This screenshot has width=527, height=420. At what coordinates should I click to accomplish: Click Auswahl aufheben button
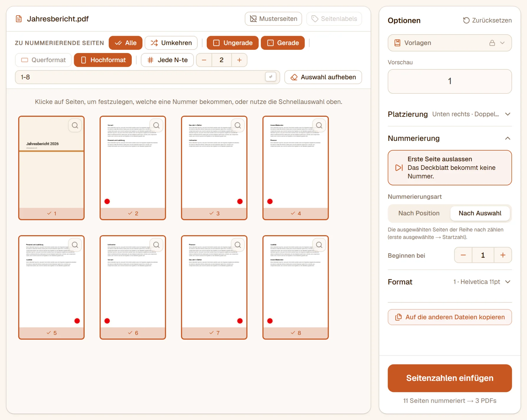click(323, 77)
